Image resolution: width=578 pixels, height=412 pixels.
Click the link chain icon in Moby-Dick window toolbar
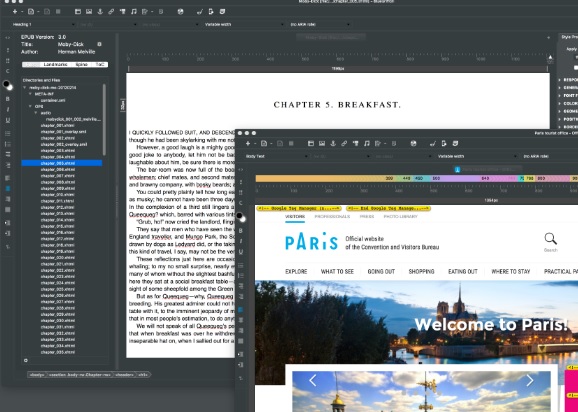111,12
